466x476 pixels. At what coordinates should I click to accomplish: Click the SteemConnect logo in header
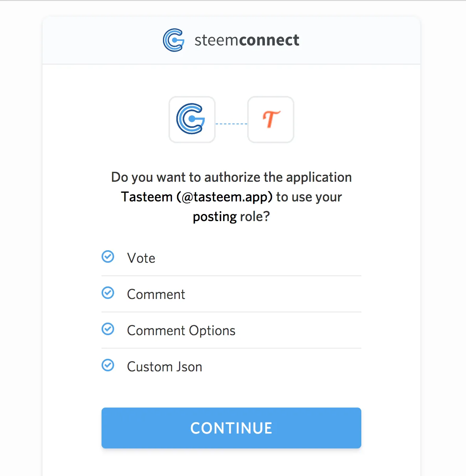[x=174, y=40]
